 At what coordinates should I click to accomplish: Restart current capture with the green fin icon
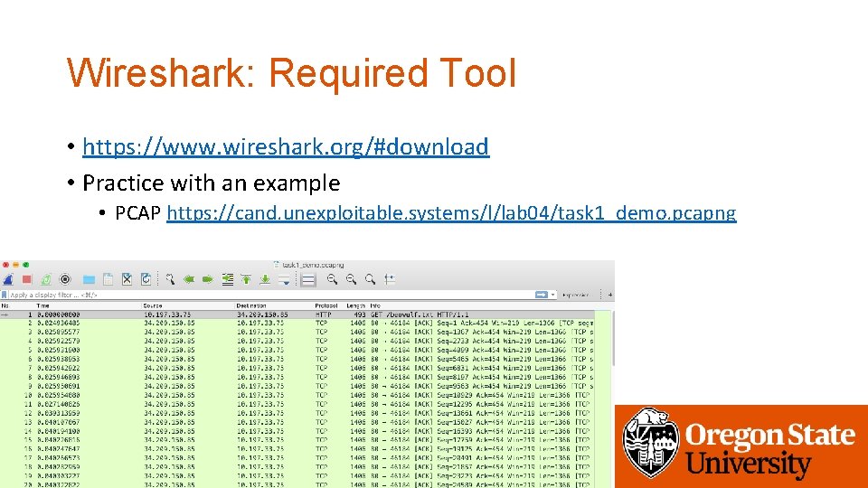pos(46,279)
